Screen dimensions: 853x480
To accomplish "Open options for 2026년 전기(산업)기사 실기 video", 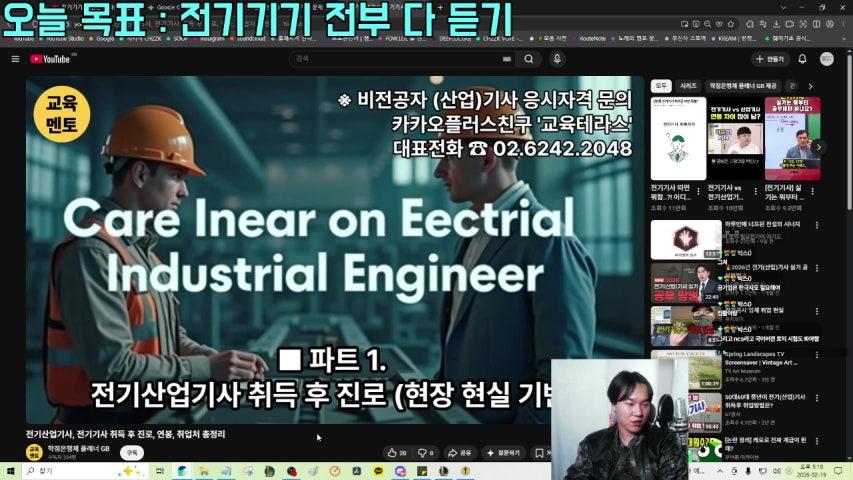I will coord(817,268).
